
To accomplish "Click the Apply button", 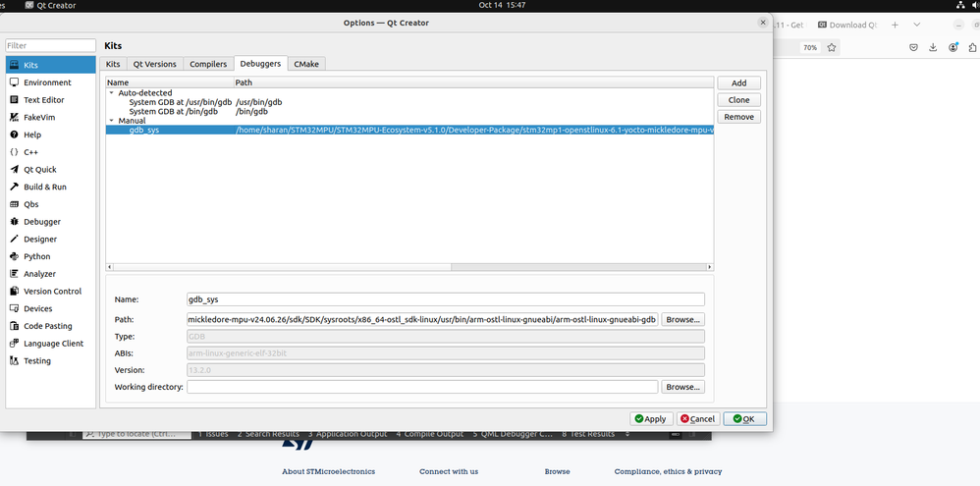I will click(651, 419).
